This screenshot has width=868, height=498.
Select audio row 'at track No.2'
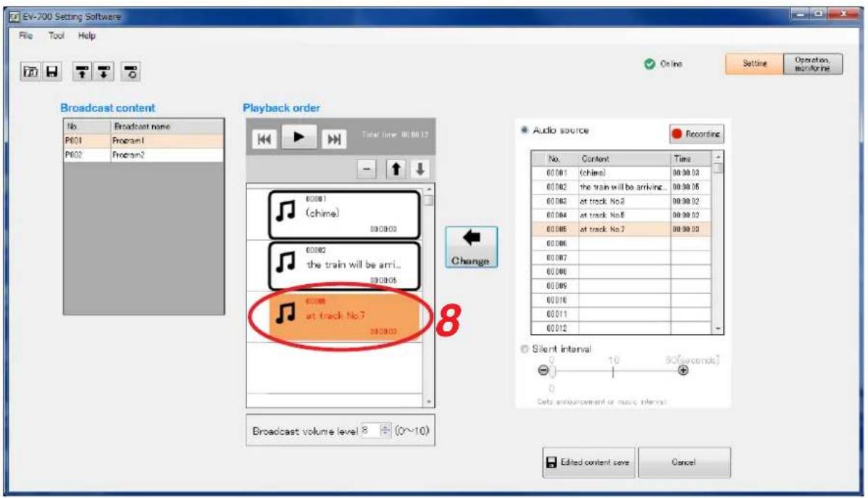pos(620,201)
